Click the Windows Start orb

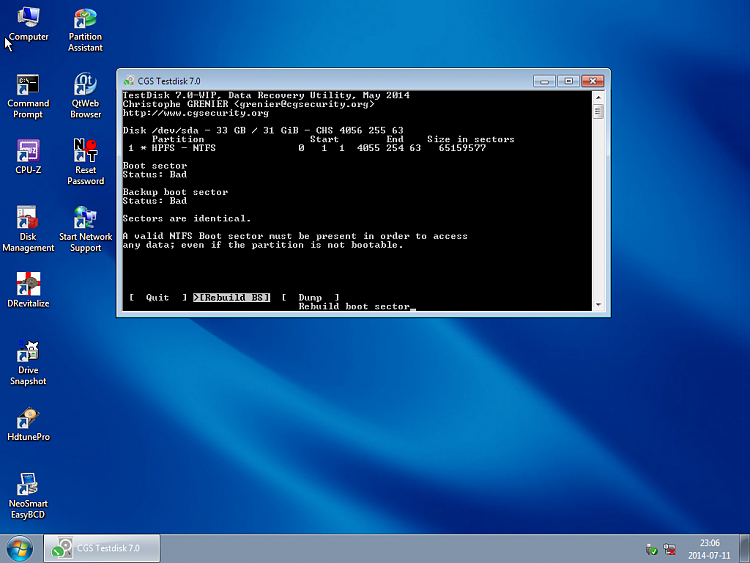[x=20, y=548]
